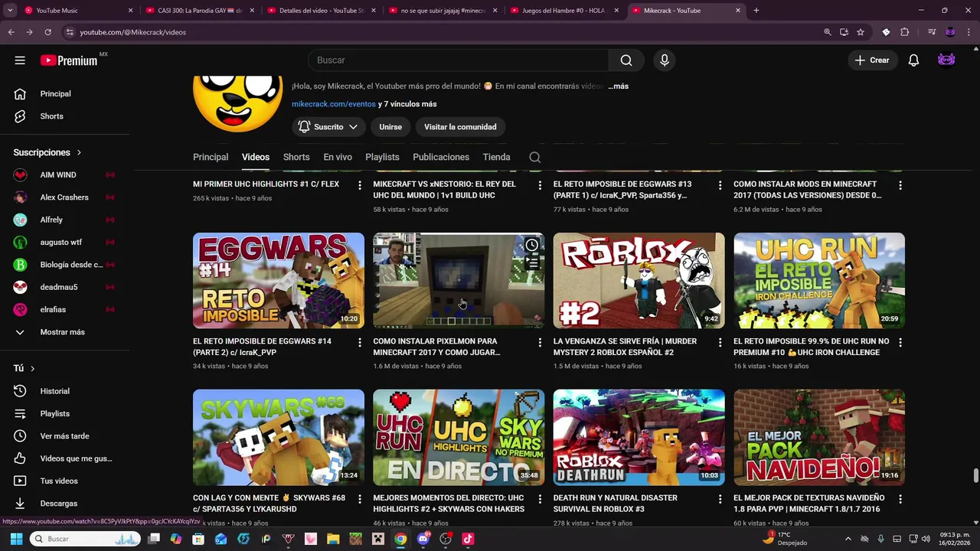Open options for EGGWARS #14 video

(359, 342)
